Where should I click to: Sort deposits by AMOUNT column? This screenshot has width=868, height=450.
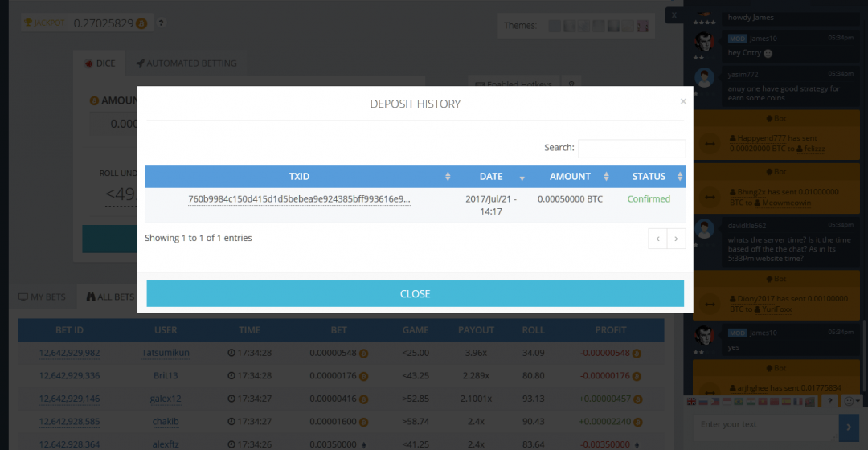[x=570, y=177]
